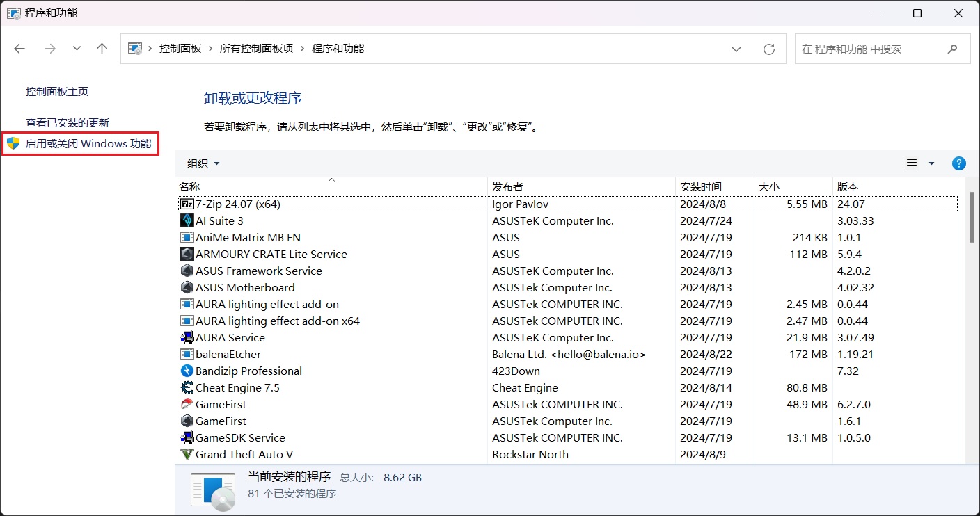The image size is (980, 516).
Task: Open recent locations dropdown chevron
Action: [x=77, y=49]
